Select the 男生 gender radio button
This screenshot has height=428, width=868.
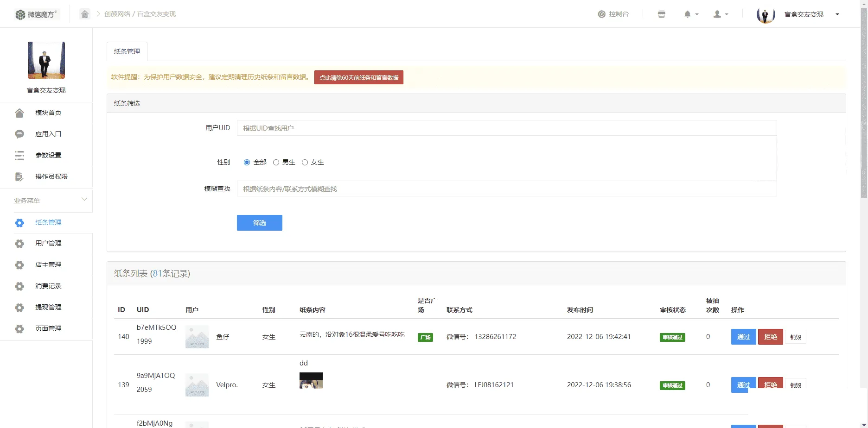point(276,162)
